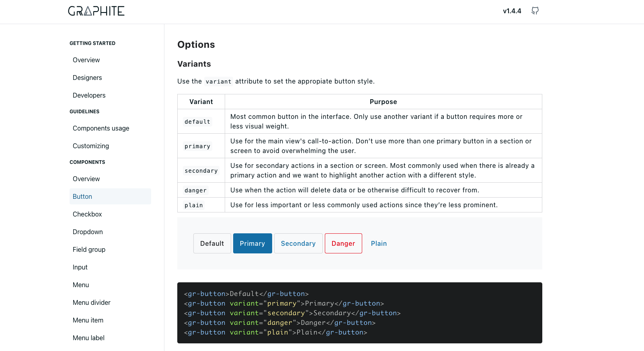
Task: Click the 'secondary' table cell
Action: [201, 170]
